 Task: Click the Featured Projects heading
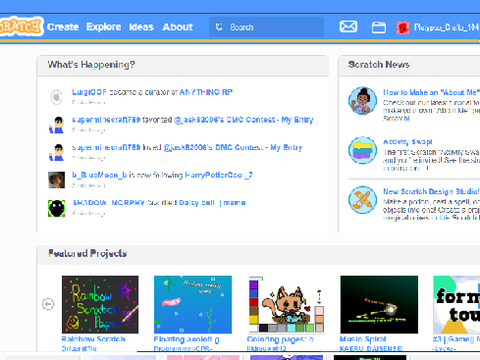[88, 253]
